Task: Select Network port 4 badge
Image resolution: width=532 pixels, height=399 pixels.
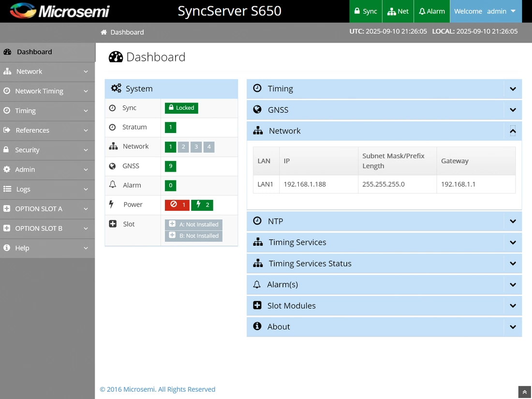Action: (209, 147)
